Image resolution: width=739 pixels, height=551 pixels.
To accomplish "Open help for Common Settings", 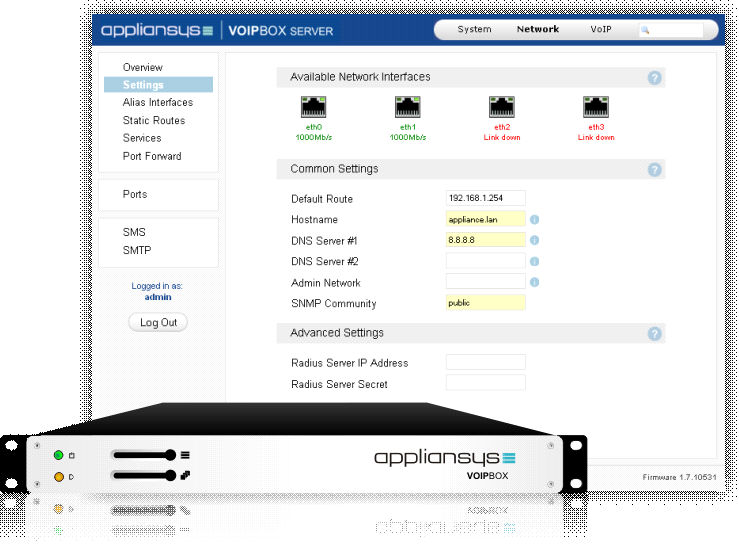I will 654,170.
